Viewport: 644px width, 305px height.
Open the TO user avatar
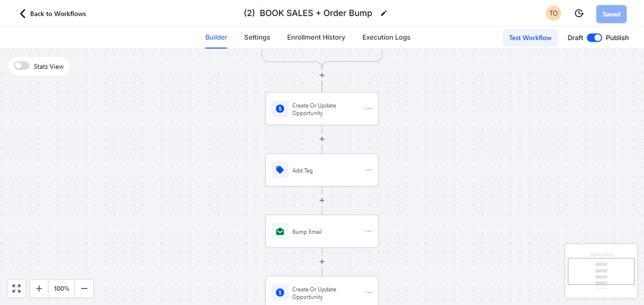point(553,13)
